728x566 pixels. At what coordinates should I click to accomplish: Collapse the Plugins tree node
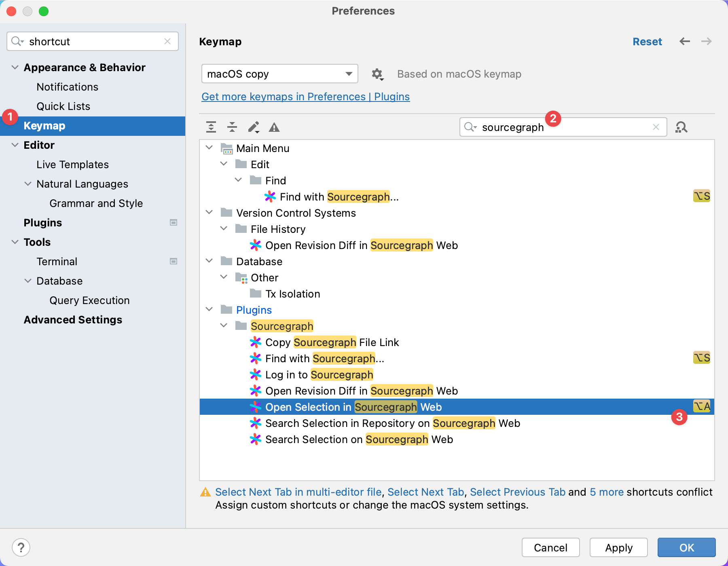209,309
